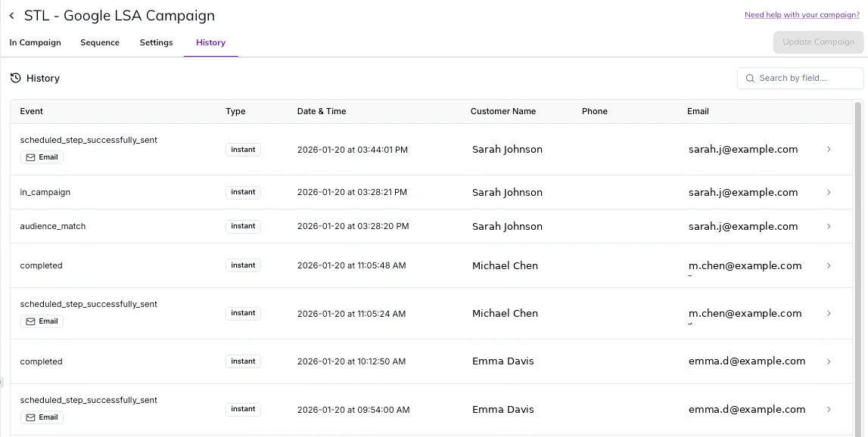Click the back arrow beside campaign title

[11, 16]
